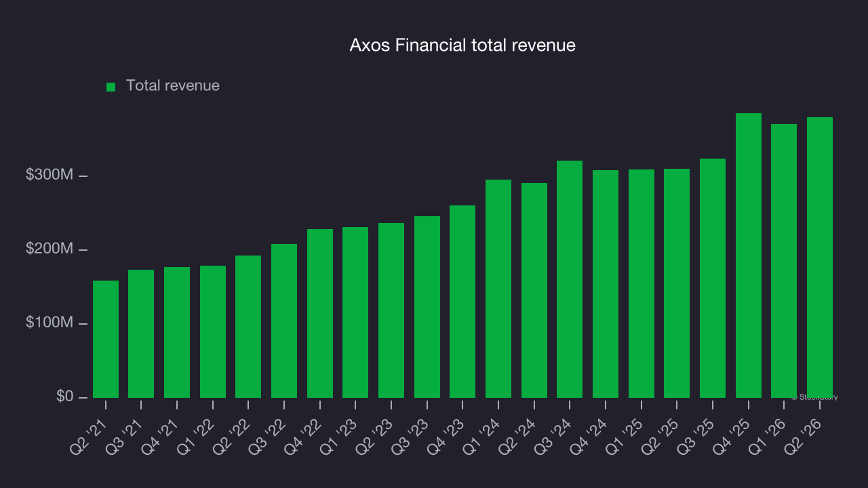Click the green Total revenue legend swatch

click(111, 87)
